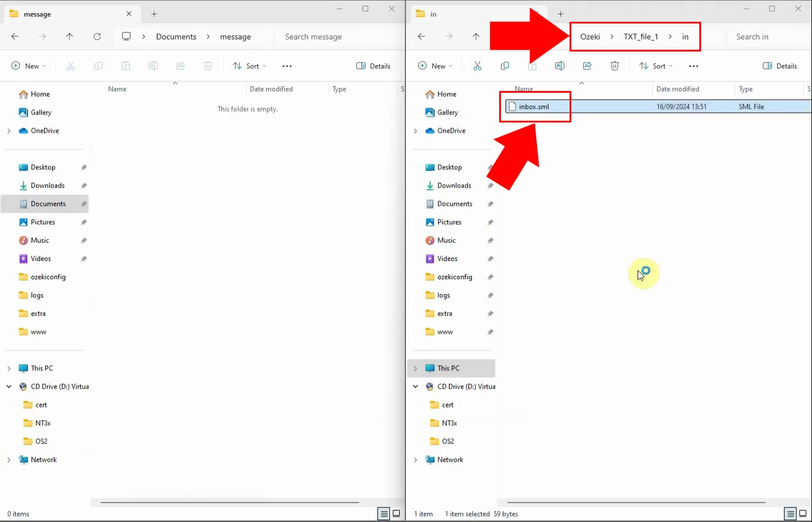Select the 'in' window tab
The image size is (812, 522).
478,14
